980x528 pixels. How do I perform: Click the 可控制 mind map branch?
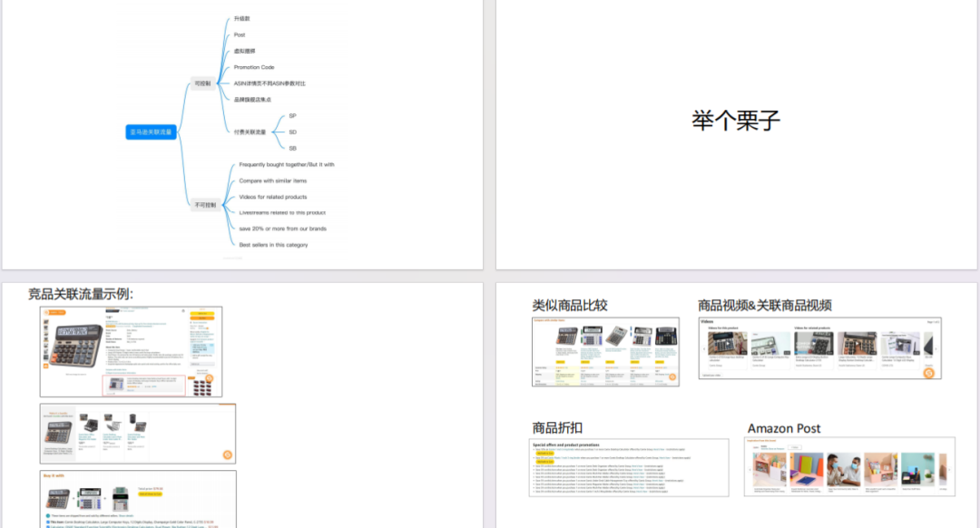[202, 83]
